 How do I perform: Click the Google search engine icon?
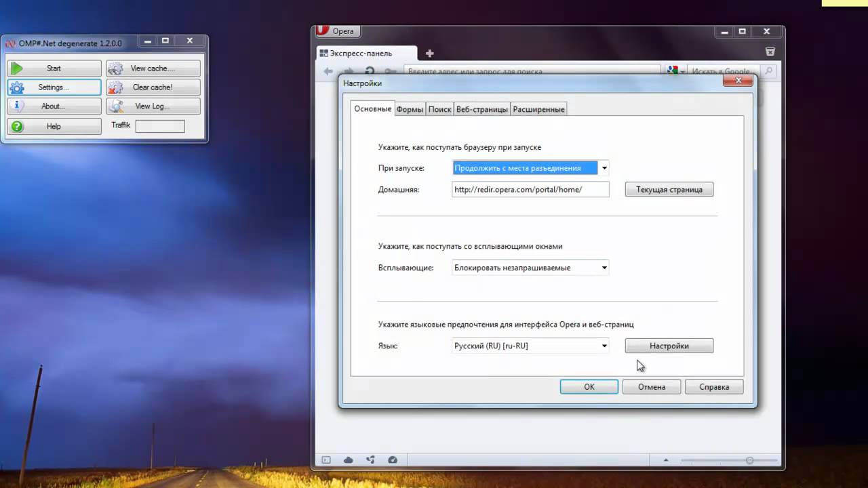(672, 70)
